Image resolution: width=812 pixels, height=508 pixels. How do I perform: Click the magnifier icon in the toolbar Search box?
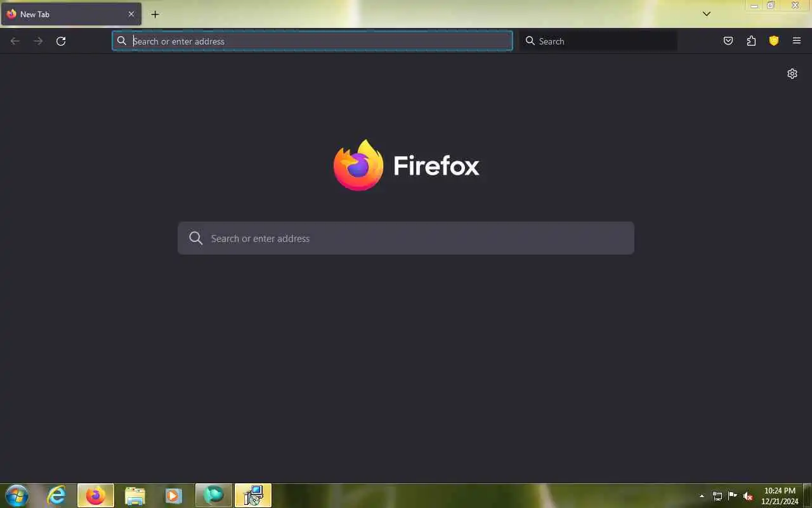pyautogui.click(x=530, y=41)
